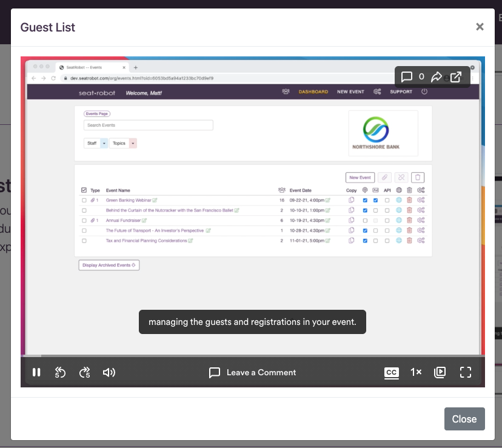502x448 pixels.
Task: Pause the Guest List video
Action: pos(36,372)
